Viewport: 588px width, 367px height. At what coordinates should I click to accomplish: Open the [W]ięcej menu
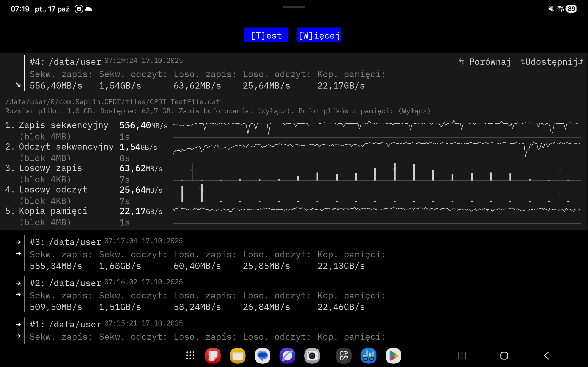[319, 35]
